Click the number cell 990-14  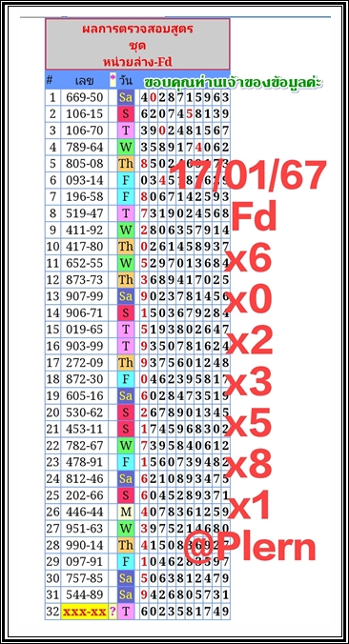(85, 545)
